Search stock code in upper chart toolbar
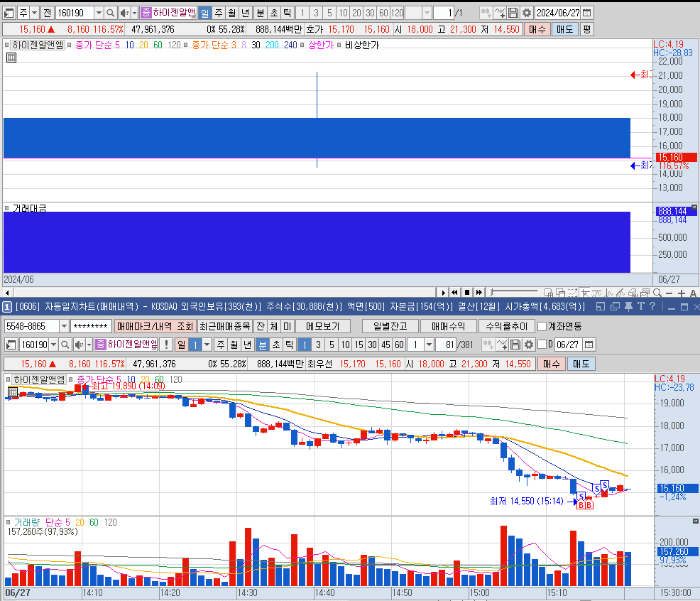The height and width of the screenshot is (601, 700). (x=111, y=13)
